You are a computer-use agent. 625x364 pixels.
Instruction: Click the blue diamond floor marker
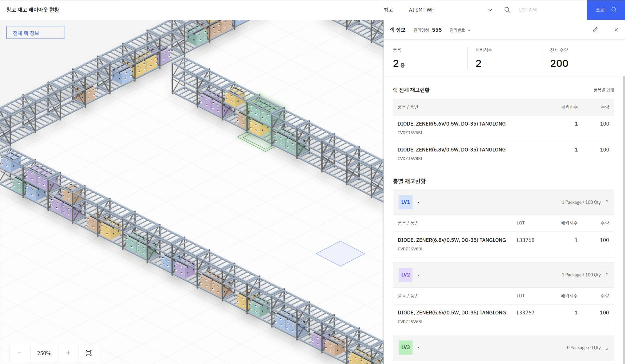(x=340, y=254)
